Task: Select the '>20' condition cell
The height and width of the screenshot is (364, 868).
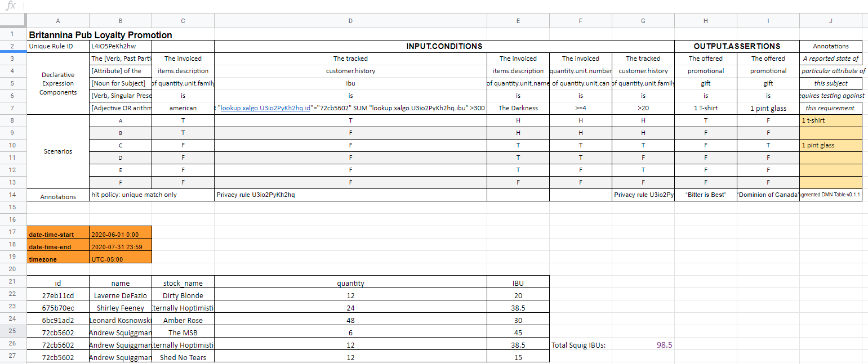Action: (x=643, y=108)
